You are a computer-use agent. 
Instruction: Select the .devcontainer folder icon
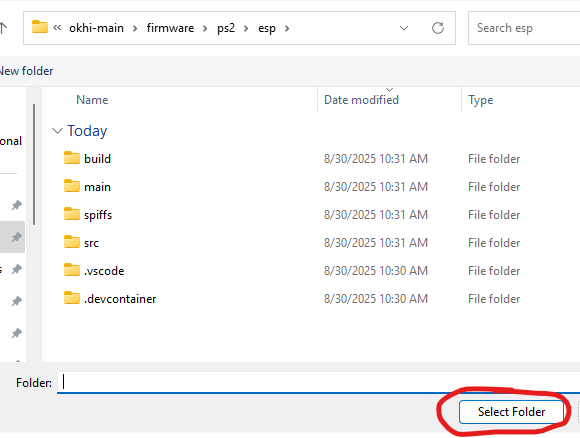tap(71, 298)
